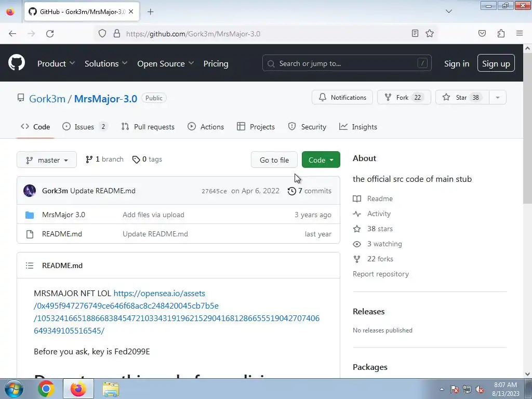Open the Windows Start button
532x399 pixels.
pos(14,389)
